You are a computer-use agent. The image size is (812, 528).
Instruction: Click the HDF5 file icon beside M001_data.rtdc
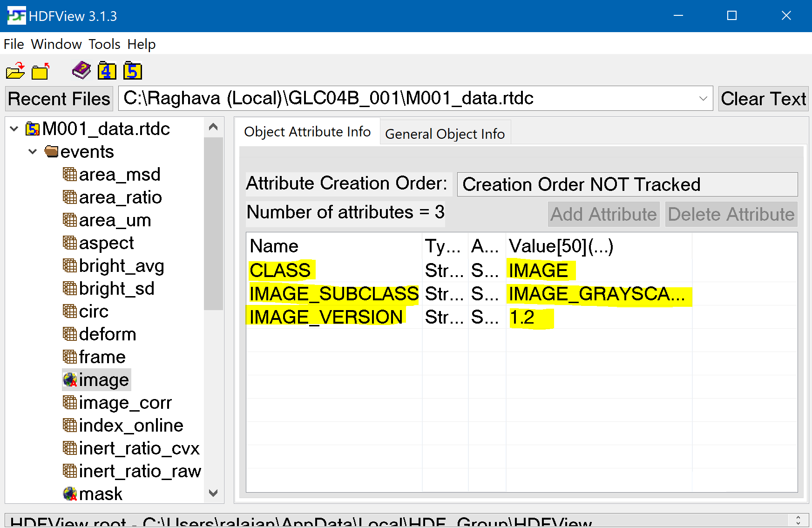point(32,129)
